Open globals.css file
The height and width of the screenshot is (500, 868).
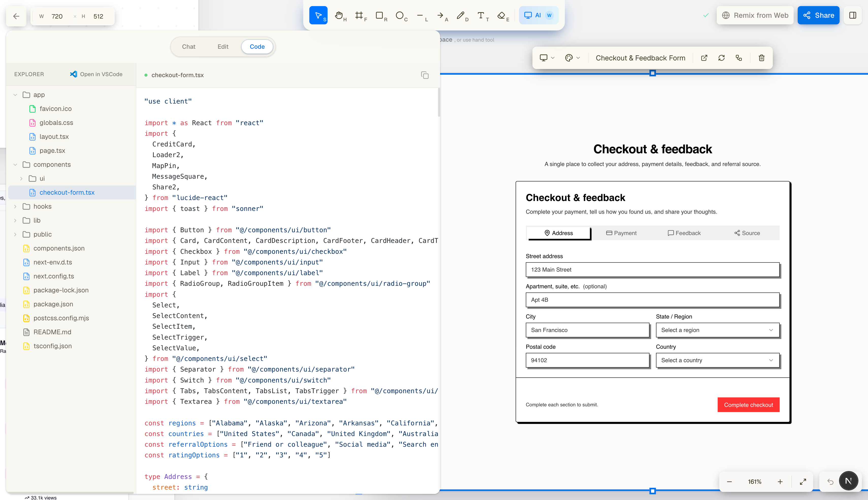(x=56, y=123)
